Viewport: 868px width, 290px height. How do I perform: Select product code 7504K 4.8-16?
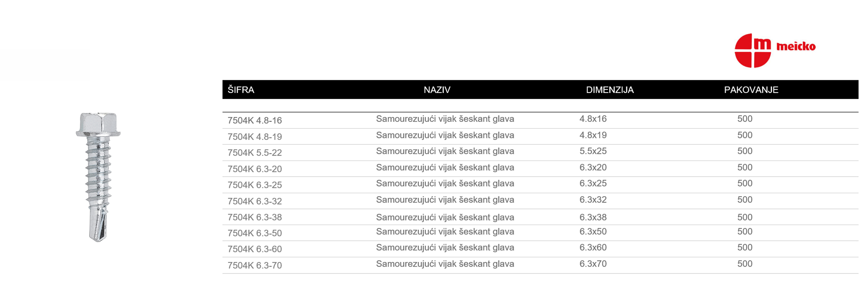[x=255, y=120]
